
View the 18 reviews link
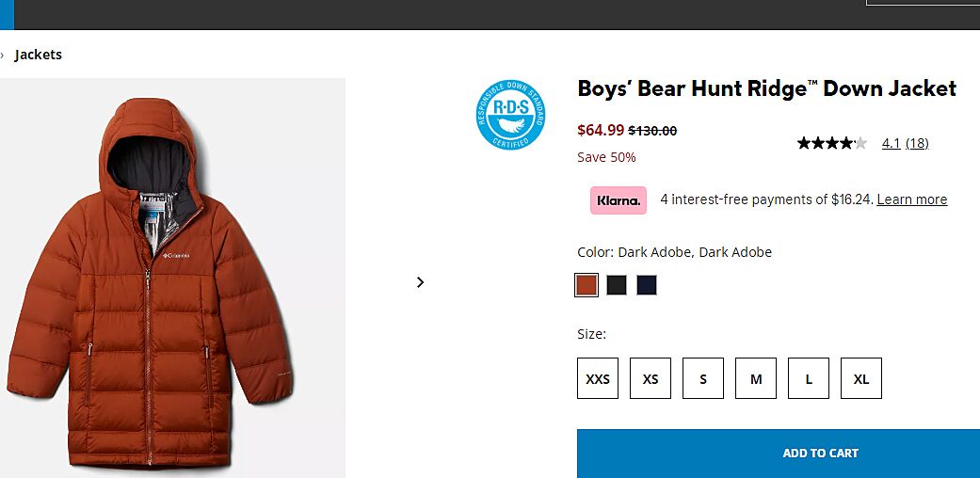(x=917, y=143)
